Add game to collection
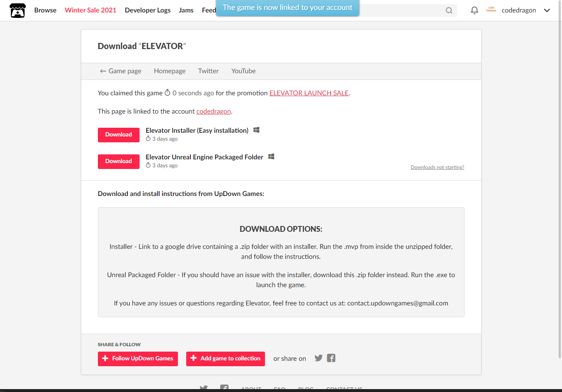This screenshot has height=392, width=562. 225,359
